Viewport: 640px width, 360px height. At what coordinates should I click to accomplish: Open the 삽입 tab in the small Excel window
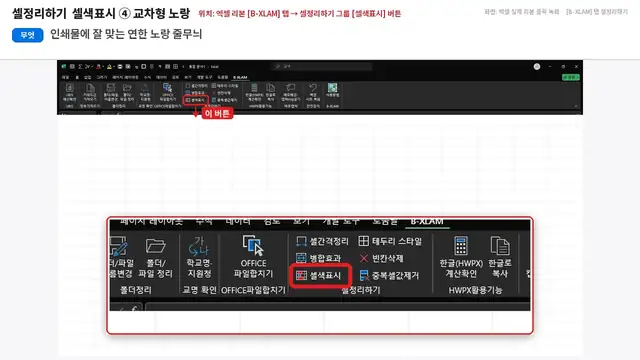[87, 77]
